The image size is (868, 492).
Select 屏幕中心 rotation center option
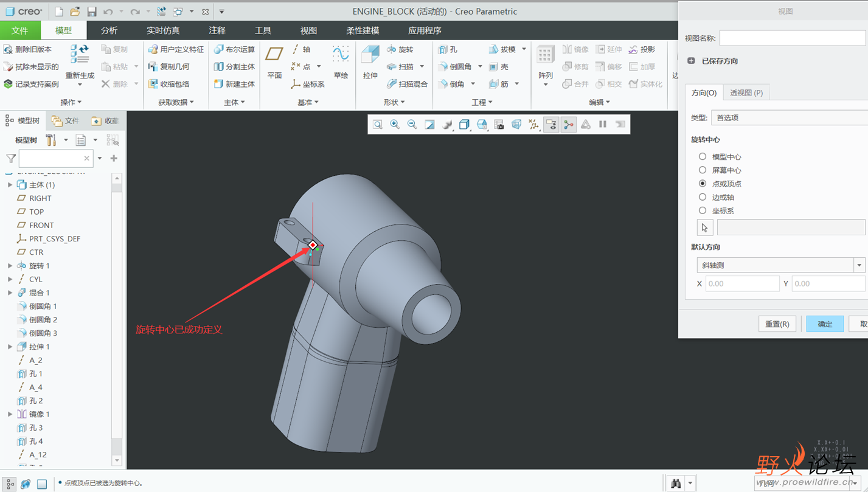[x=703, y=170]
